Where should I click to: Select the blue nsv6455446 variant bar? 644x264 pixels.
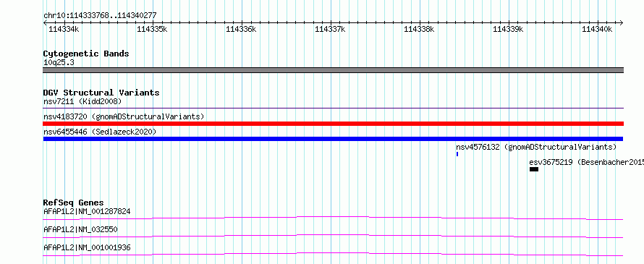(x=333, y=139)
